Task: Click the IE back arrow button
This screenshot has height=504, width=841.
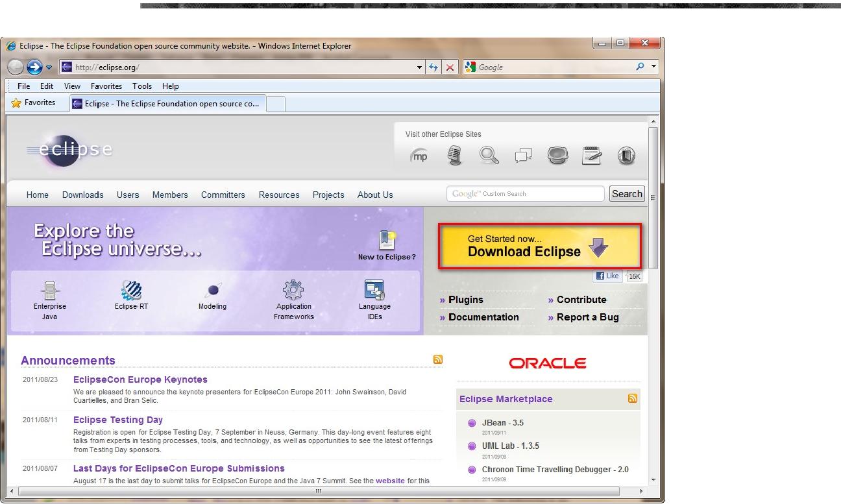Action: click(x=16, y=67)
